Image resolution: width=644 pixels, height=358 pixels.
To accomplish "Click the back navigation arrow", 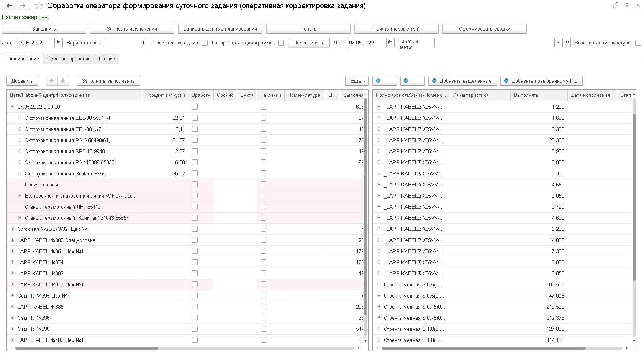I will tap(10, 6).
